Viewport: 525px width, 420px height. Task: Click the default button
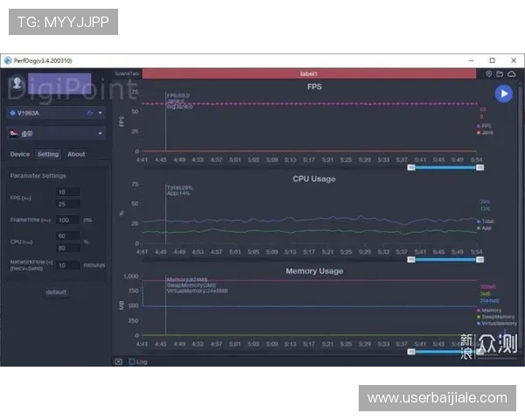coord(56,291)
